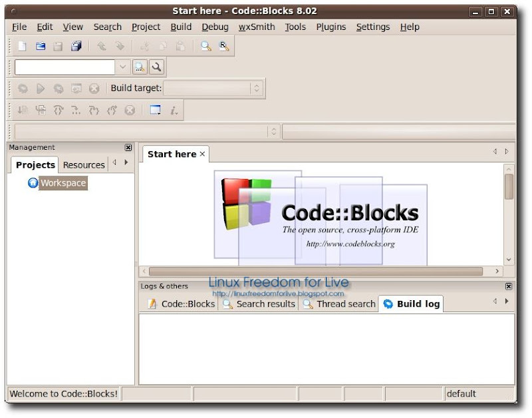Screen dimensions: 532x418
Task: Open the Search menu
Action: (x=108, y=27)
